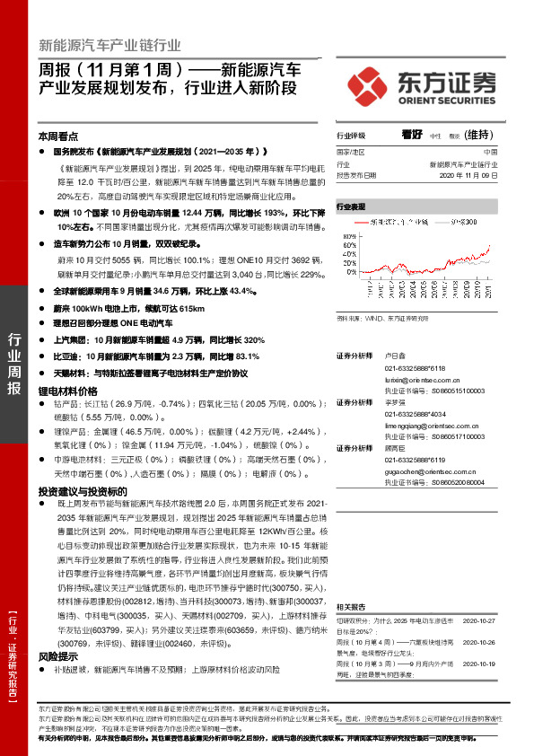Viewport: 534px width, 756px height.
Task: Select analyst name 顾高臣
Action: coord(395,448)
